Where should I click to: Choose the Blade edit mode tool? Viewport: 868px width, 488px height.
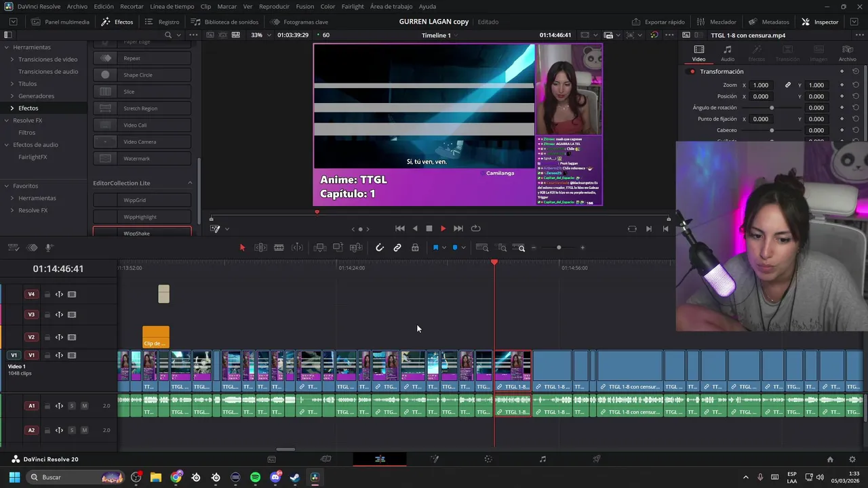click(279, 247)
